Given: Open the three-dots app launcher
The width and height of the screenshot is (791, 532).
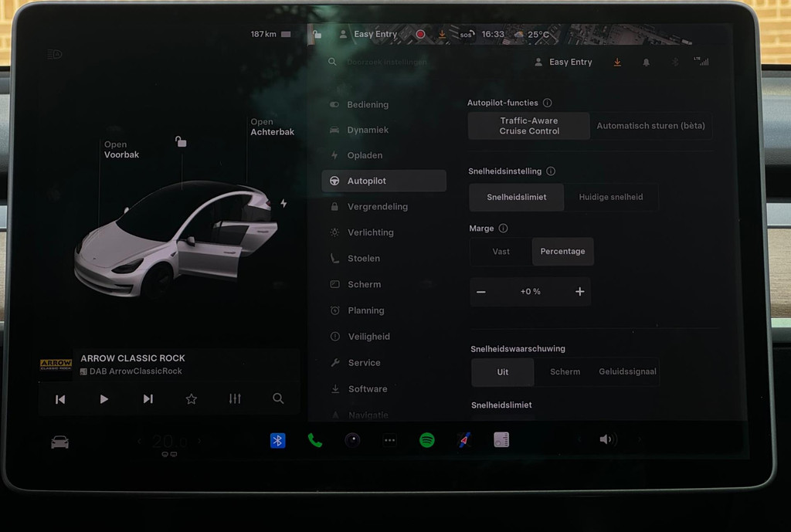Looking at the screenshot, I should [x=389, y=441].
